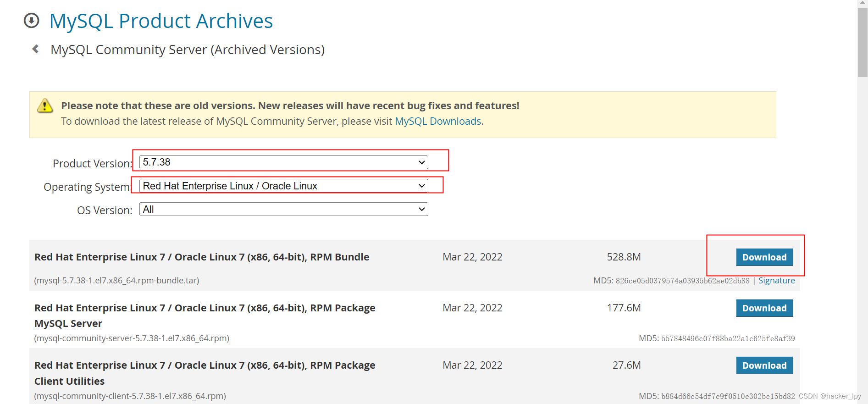Click the 528.8M file size

(x=624, y=257)
